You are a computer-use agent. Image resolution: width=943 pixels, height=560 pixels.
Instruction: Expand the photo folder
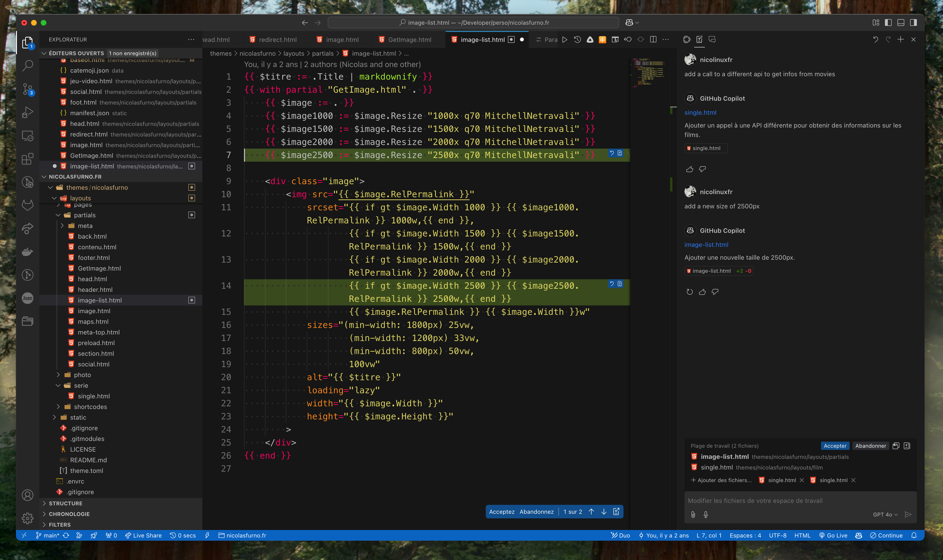coord(82,375)
